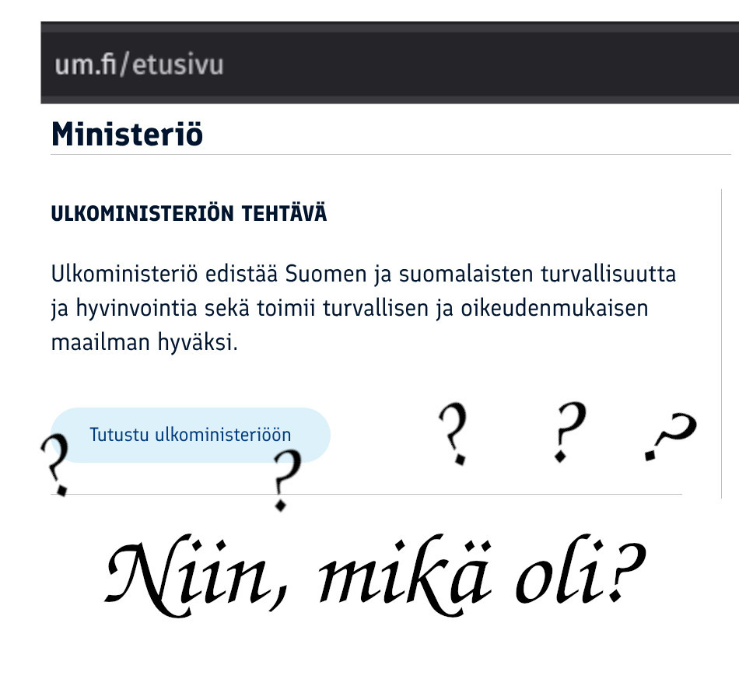This screenshot has height=700, width=739.
Task: Click the text maailman hyväksi
Action: pyautogui.click(x=144, y=343)
